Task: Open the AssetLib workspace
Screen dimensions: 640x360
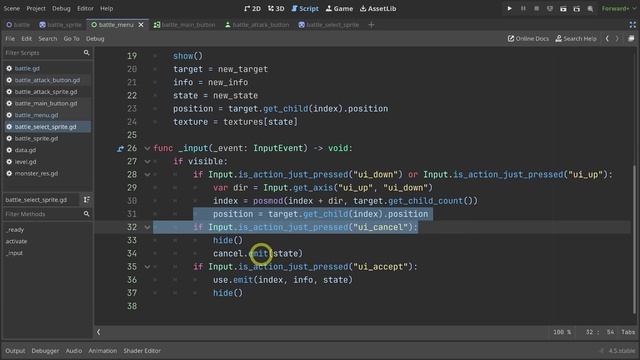Action: (x=378, y=8)
